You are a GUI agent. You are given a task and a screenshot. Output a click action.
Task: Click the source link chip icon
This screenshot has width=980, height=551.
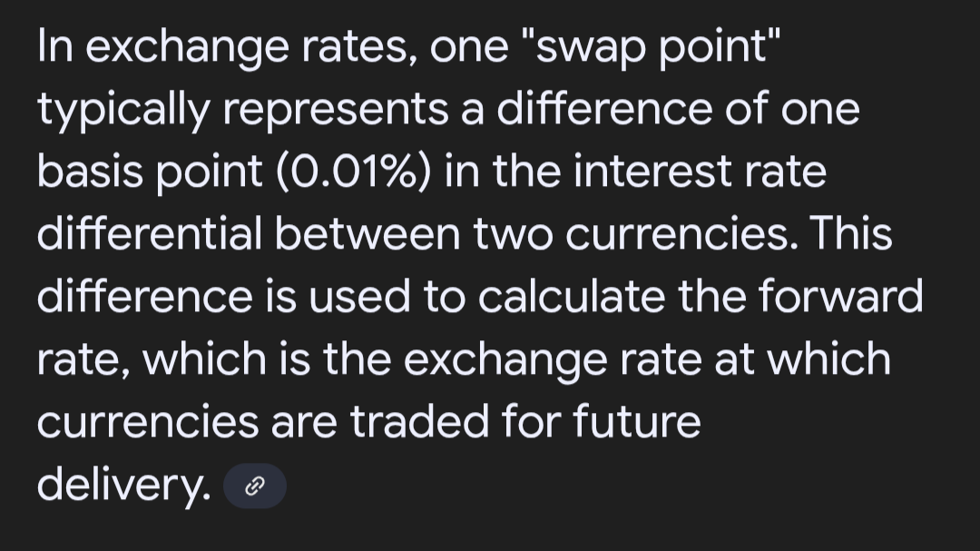pyautogui.click(x=255, y=487)
